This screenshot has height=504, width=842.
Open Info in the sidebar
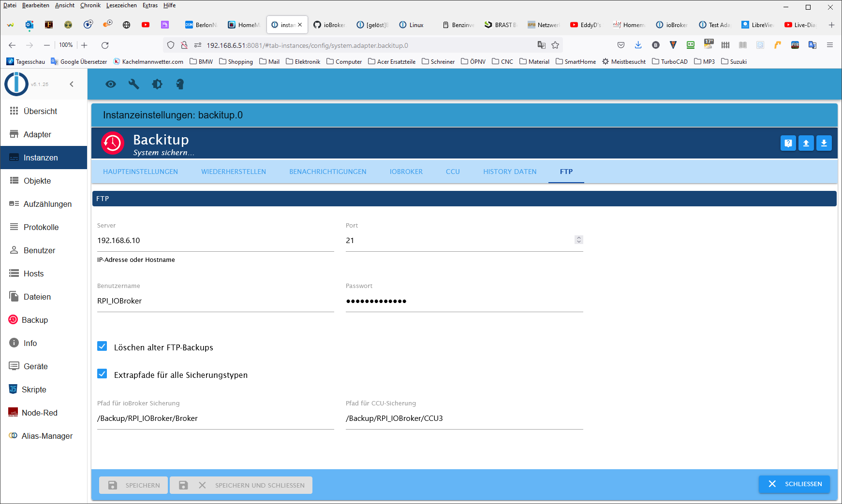(44, 343)
